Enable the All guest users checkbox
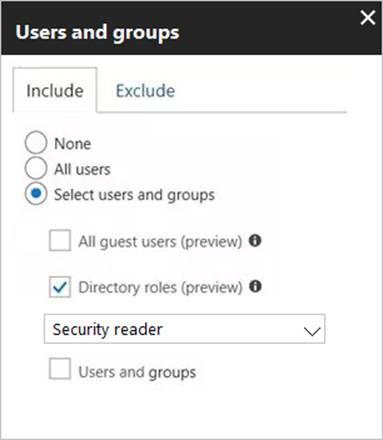The image size is (383, 440). [60, 240]
